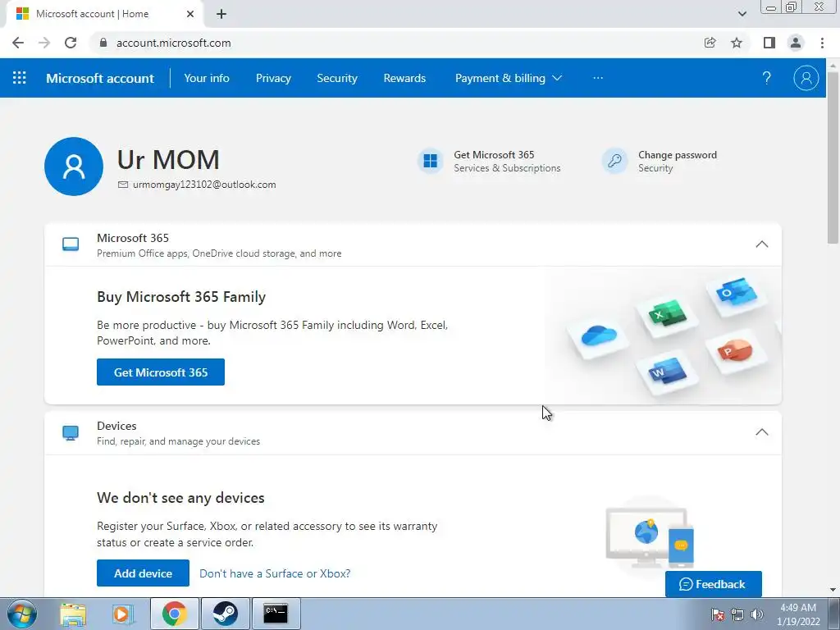The width and height of the screenshot is (840, 630).
Task: Click the Add device button
Action: point(143,573)
